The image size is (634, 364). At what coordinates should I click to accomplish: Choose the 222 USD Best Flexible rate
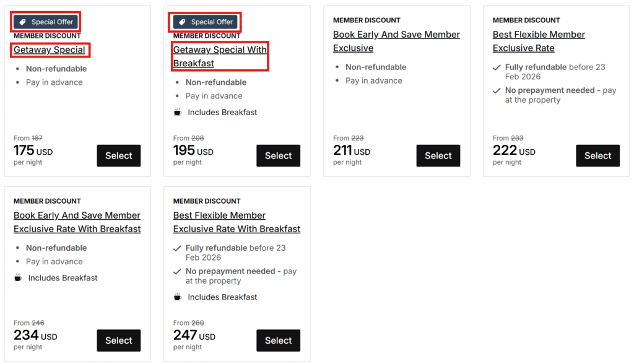[x=598, y=156]
